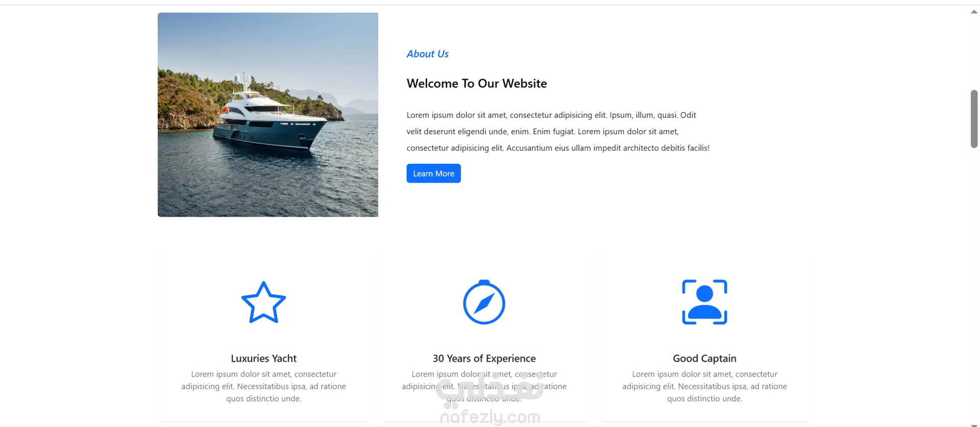Click the compass icon above 30 Years of Experience

pyautogui.click(x=484, y=302)
